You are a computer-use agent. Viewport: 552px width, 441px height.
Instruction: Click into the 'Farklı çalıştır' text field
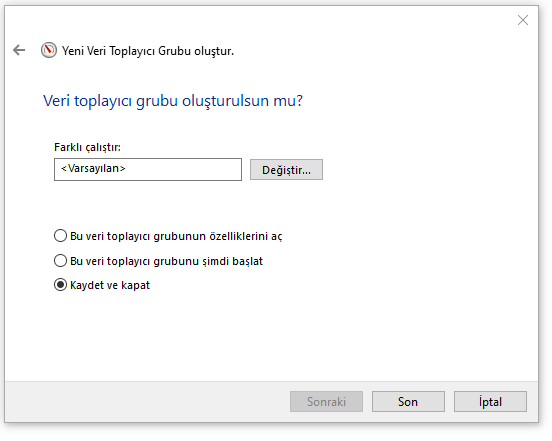[148, 169]
